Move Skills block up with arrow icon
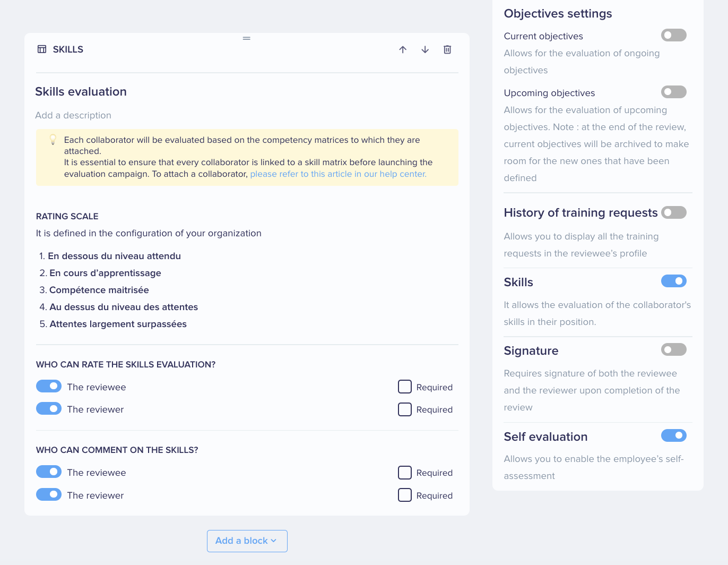This screenshot has width=728, height=565. coord(403,49)
